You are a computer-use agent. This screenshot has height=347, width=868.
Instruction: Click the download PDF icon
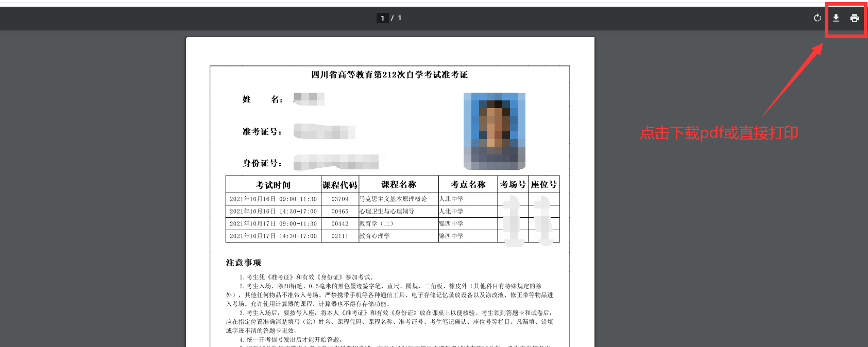(x=836, y=18)
